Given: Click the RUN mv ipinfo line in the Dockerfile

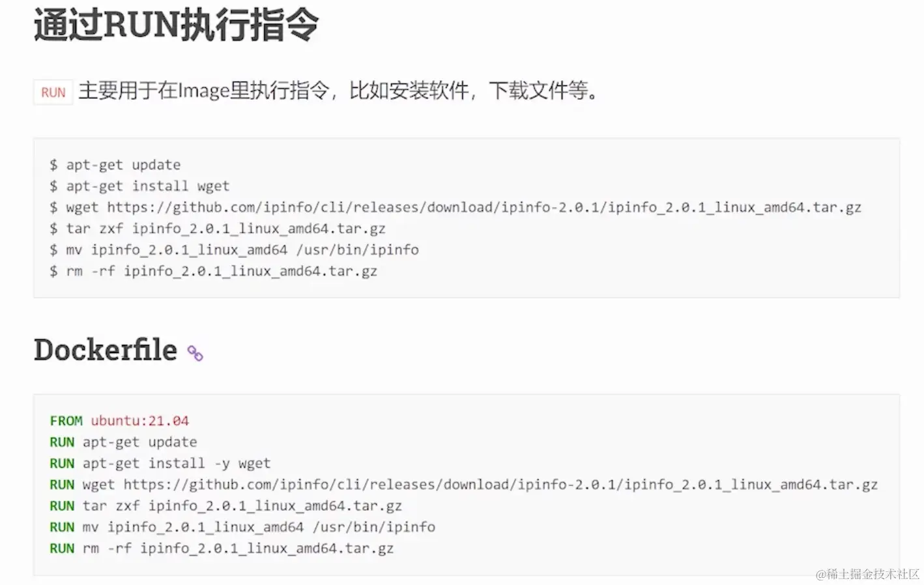Looking at the screenshot, I should 242,527.
